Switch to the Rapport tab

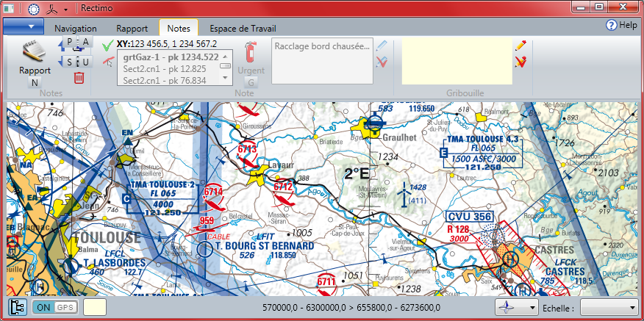tap(132, 29)
